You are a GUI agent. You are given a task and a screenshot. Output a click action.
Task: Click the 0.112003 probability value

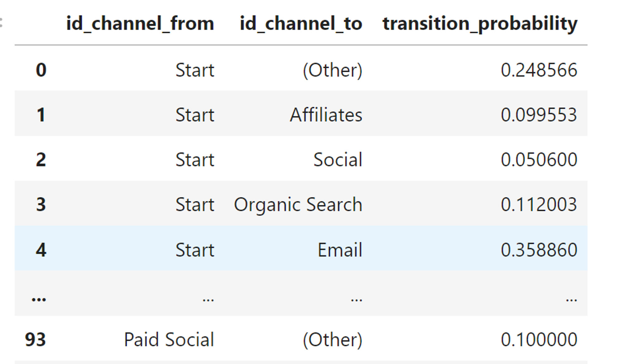(x=539, y=204)
